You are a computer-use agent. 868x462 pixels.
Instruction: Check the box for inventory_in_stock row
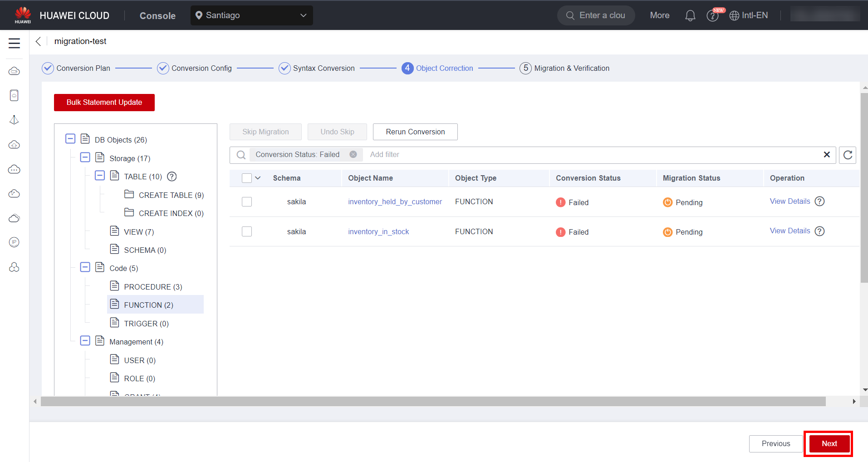click(247, 231)
